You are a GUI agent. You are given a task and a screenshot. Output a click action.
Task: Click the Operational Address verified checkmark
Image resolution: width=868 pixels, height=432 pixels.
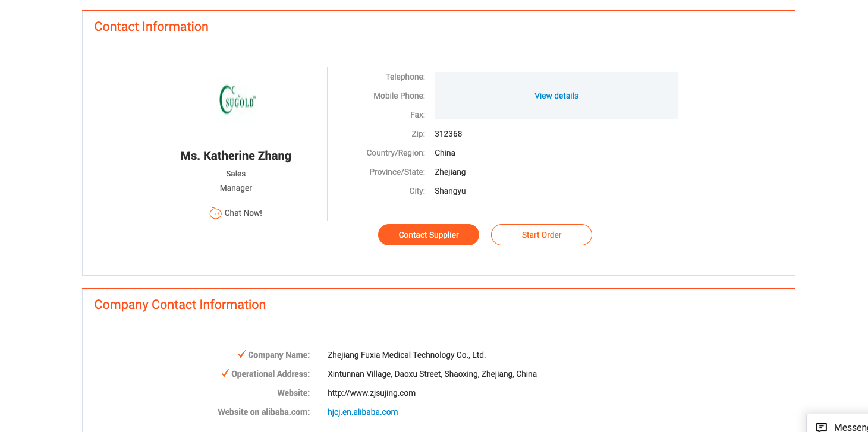coord(225,373)
